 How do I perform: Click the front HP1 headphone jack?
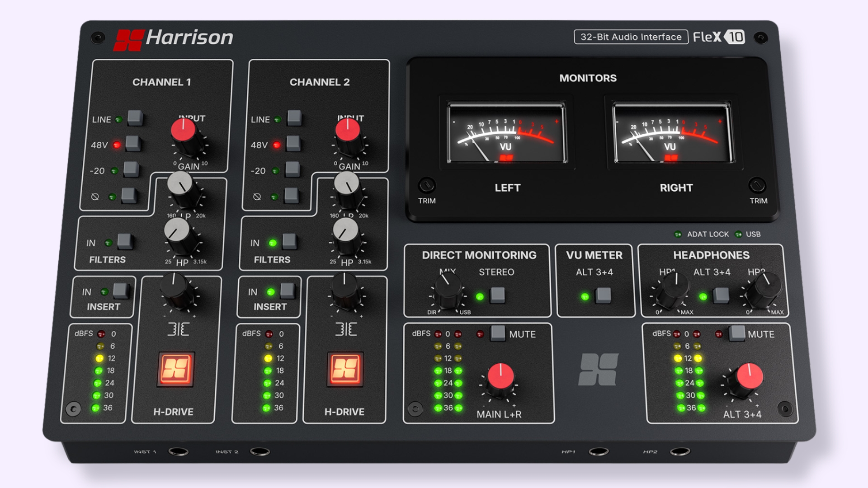599,451
